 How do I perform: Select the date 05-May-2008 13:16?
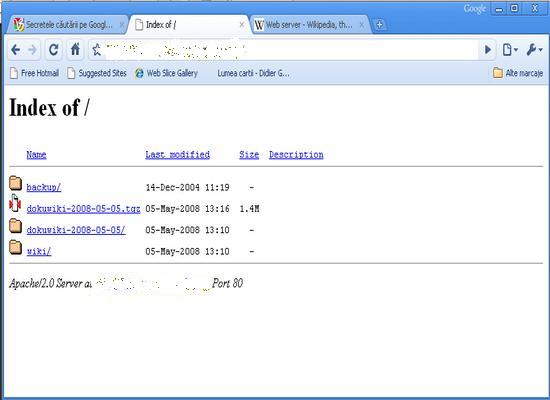187,208
